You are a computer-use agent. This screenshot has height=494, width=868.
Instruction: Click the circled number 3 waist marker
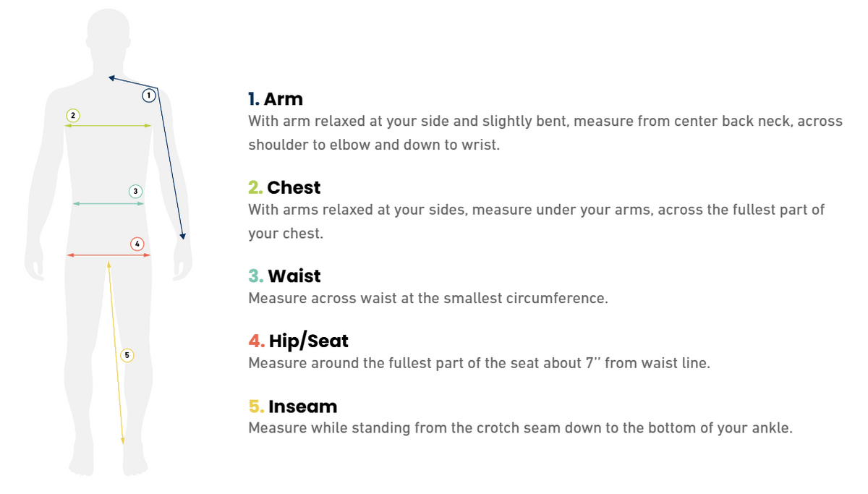click(135, 191)
